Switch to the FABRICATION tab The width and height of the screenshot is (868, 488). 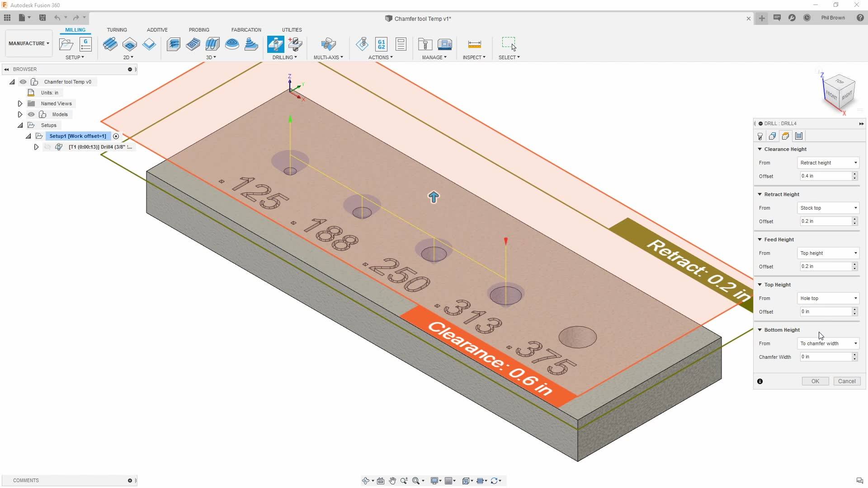[246, 30]
